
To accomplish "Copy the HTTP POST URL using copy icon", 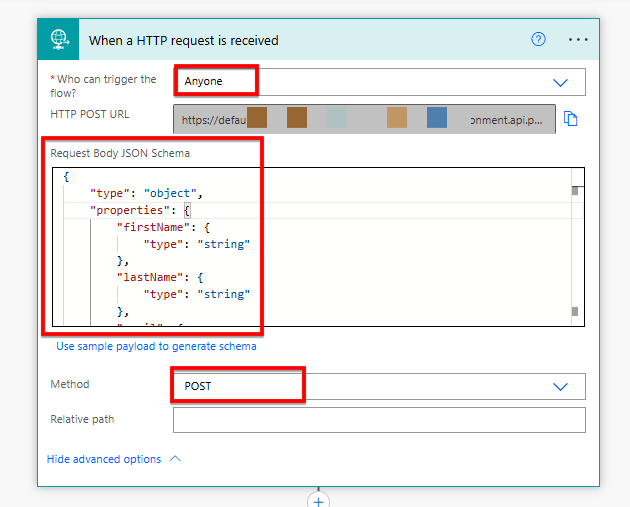I will tap(570, 119).
